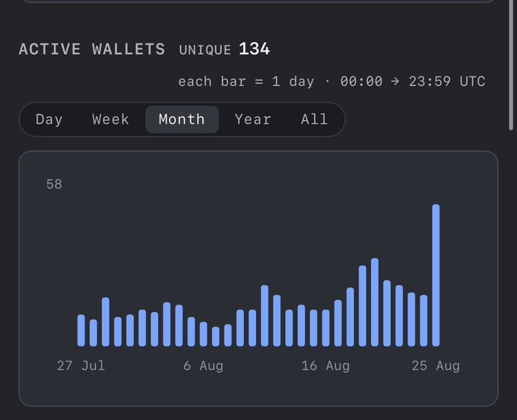Click the page vertical scrollbar thumb
The width and height of the screenshot is (517, 420).
[511, 65]
